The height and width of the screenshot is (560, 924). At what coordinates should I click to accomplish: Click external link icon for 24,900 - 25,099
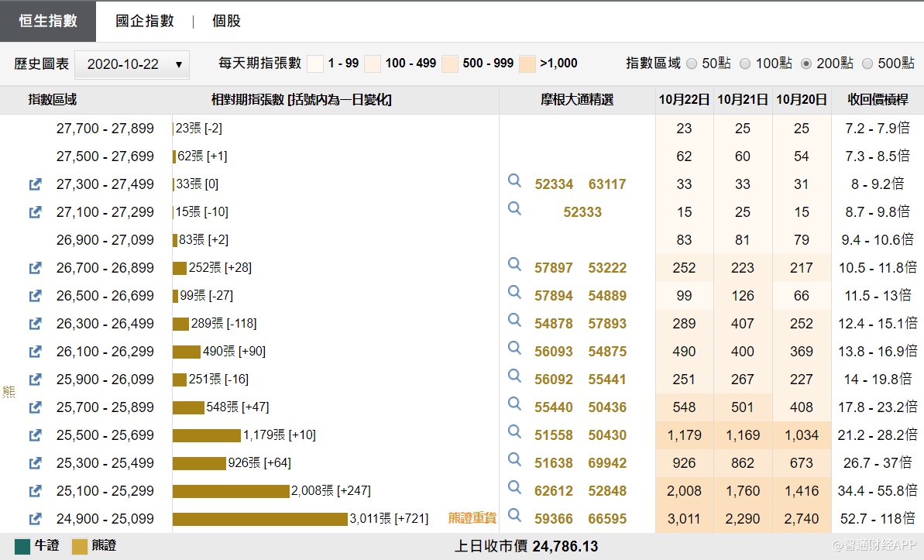tap(35, 519)
